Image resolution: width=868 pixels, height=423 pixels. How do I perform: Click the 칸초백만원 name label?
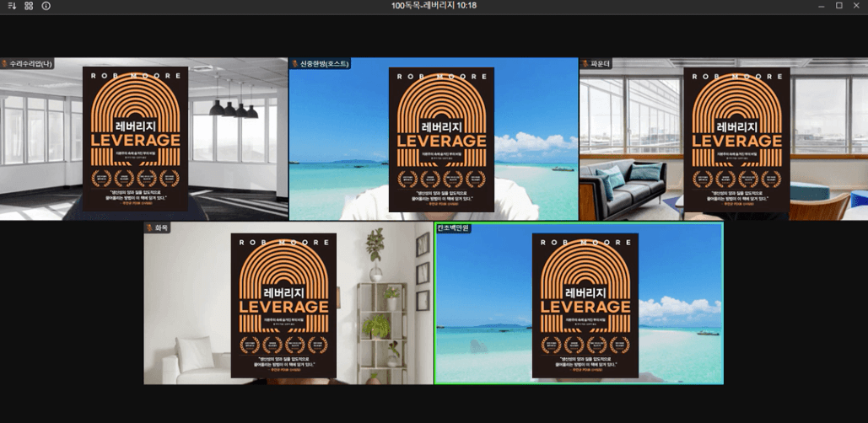453,228
